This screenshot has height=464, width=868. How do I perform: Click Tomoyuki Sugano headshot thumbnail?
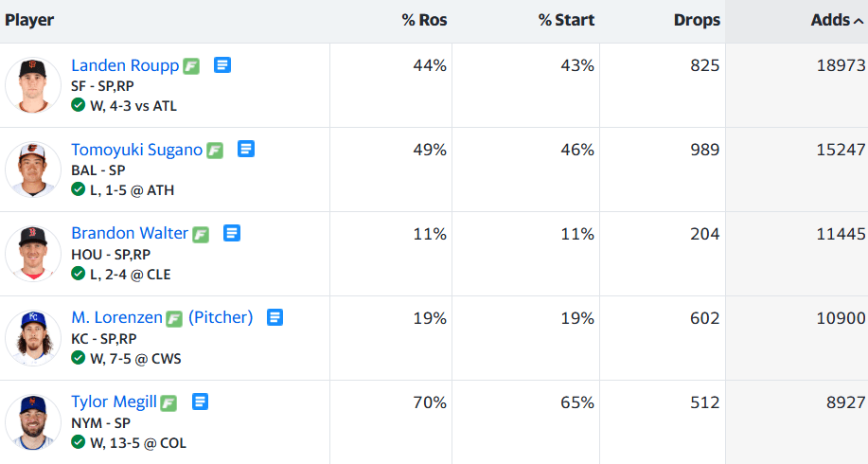click(x=33, y=170)
